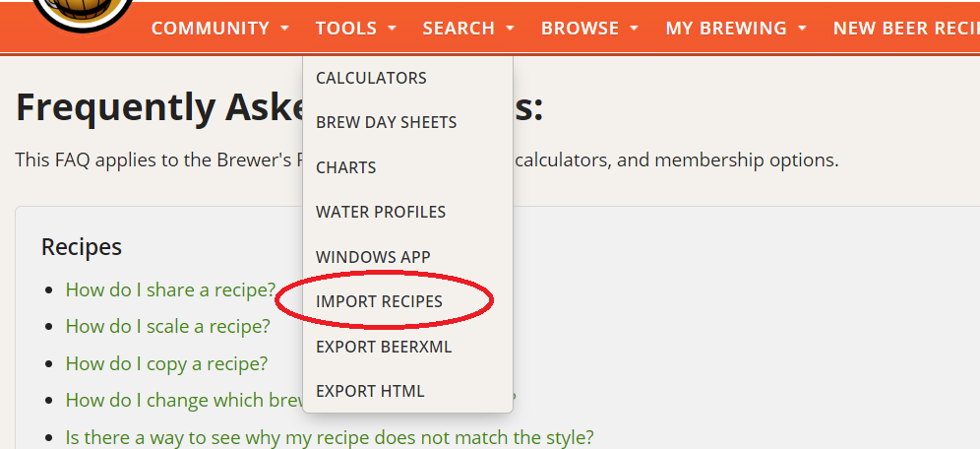Image resolution: width=980 pixels, height=449 pixels.
Task: Click "How do I scale a recipe?" link
Action: click(x=167, y=326)
